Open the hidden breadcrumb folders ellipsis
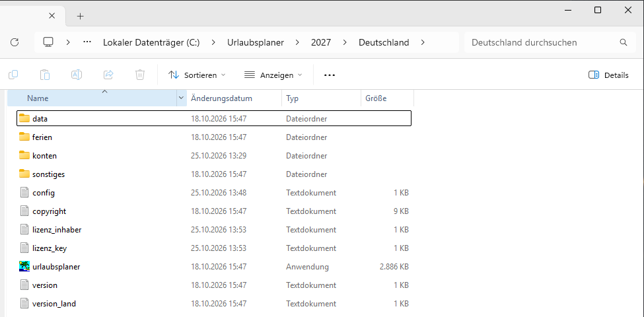 87,42
